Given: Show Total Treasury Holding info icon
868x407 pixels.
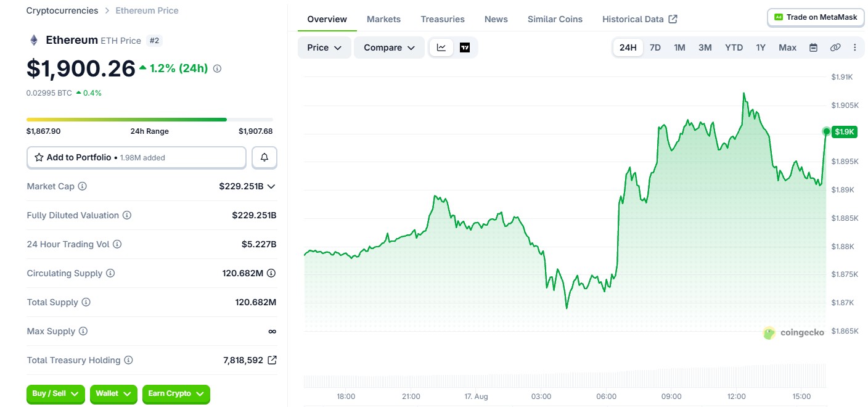Looking at the screenshot, I should 128,360.
